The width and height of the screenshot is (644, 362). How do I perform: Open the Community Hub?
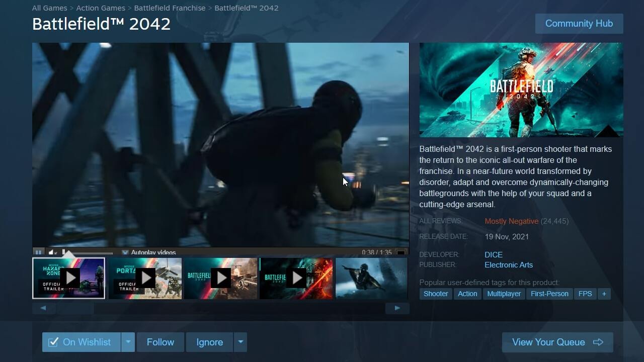tap(579, 24)
